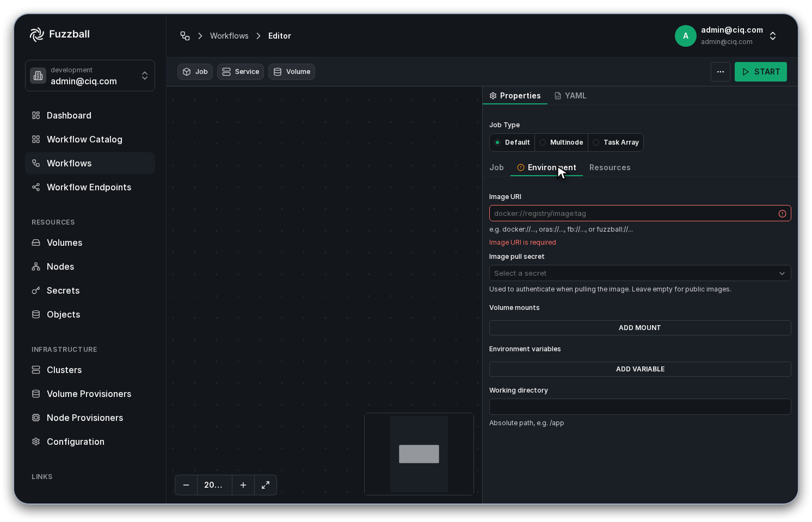Open Nodes resource page
812x522 pixels.
click(90, 266)
